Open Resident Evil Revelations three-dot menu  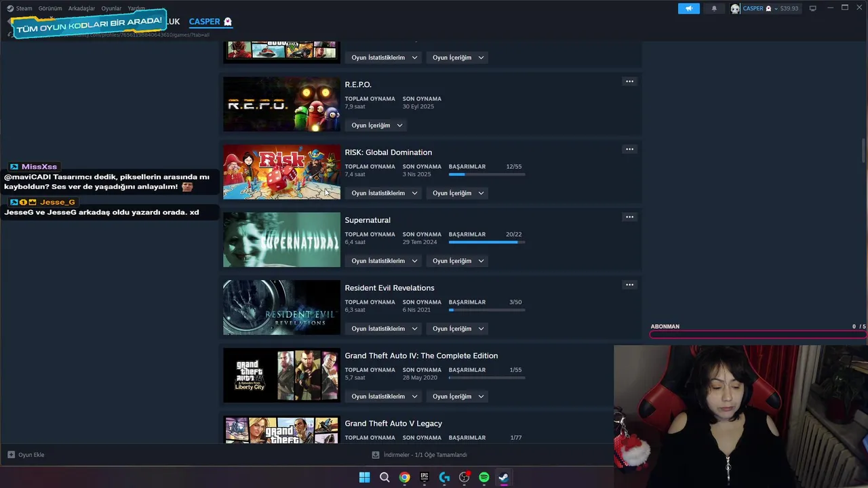point(629,285)
